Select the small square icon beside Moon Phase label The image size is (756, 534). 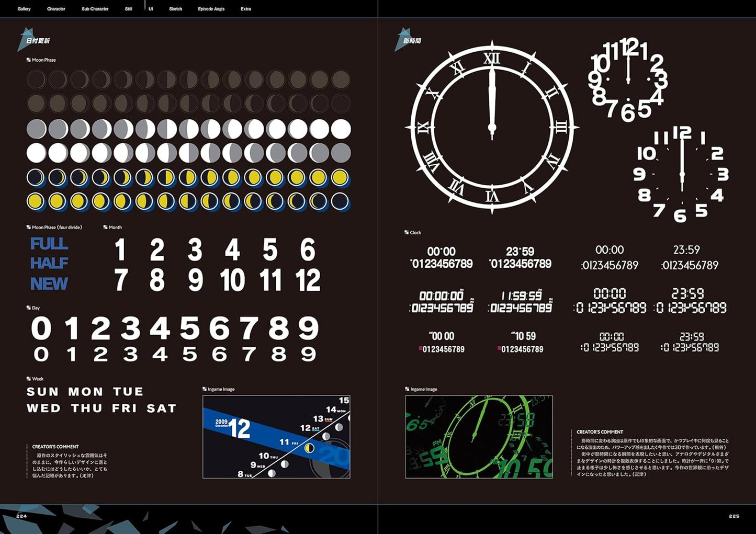(28, 60)
